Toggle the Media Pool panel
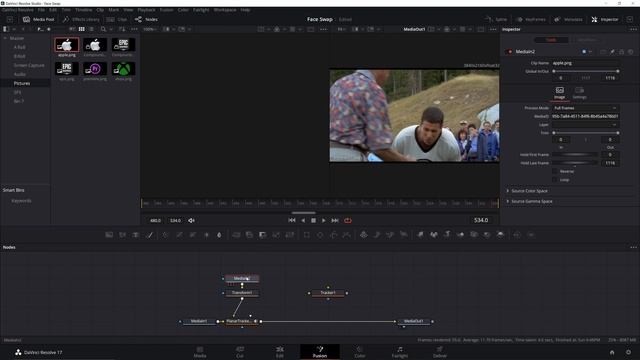 [38, 19]
